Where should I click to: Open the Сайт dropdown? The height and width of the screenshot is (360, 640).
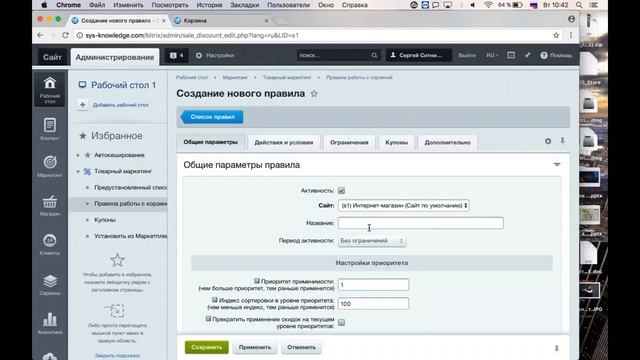coord(403,205)
